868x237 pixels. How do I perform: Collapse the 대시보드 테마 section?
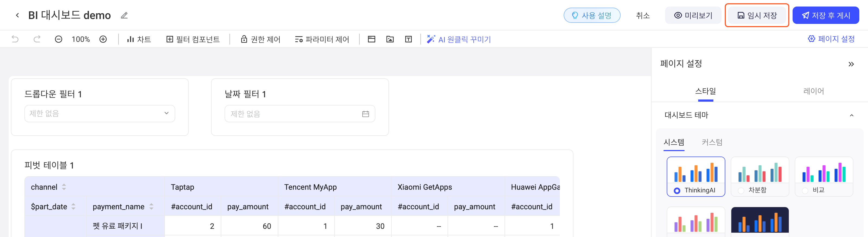[x=851, y=115]
